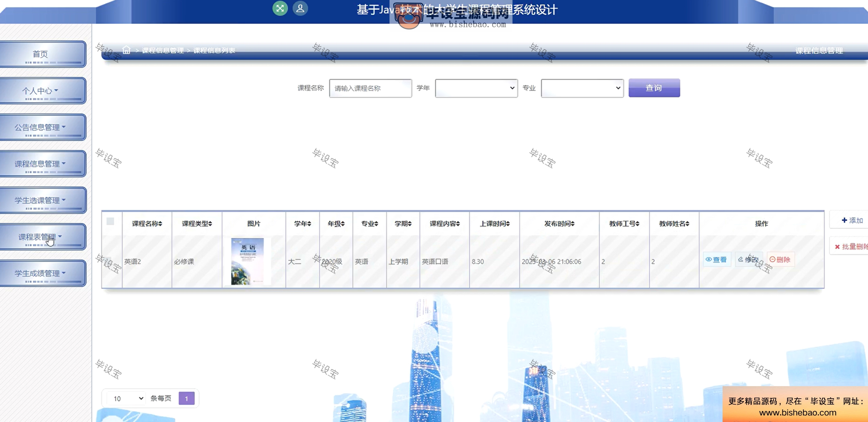Click the 必修课 course type cell
The image size is (868, 422).
pyautogui.click(x=184, y=261)
